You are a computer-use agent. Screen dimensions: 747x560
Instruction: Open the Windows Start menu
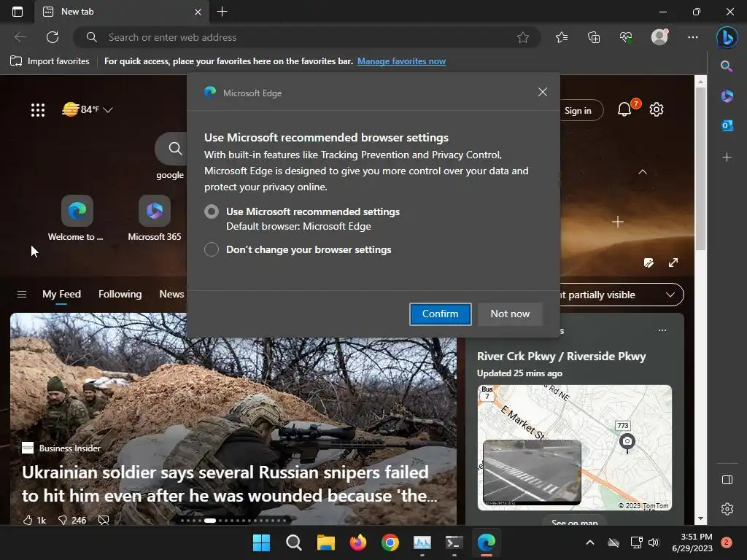click(x=261, y=542)
